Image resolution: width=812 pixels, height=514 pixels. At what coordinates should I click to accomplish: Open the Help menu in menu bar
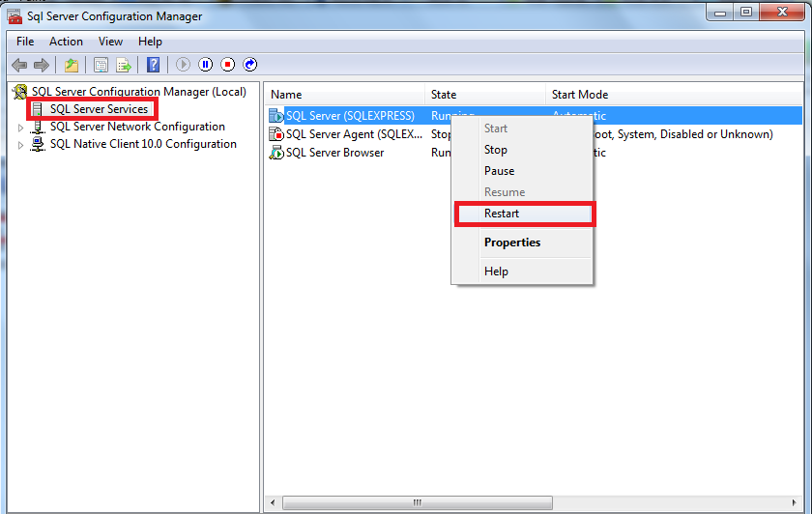[150, 42]
